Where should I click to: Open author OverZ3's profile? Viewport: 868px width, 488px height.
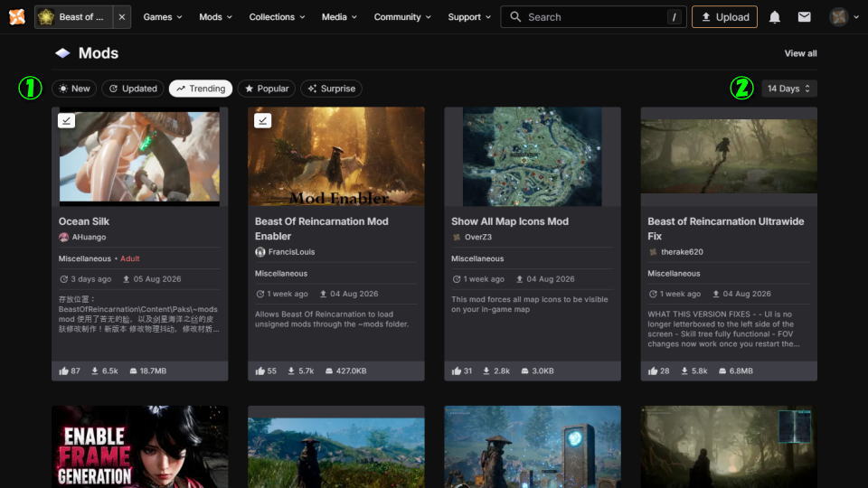click(478, 237)
